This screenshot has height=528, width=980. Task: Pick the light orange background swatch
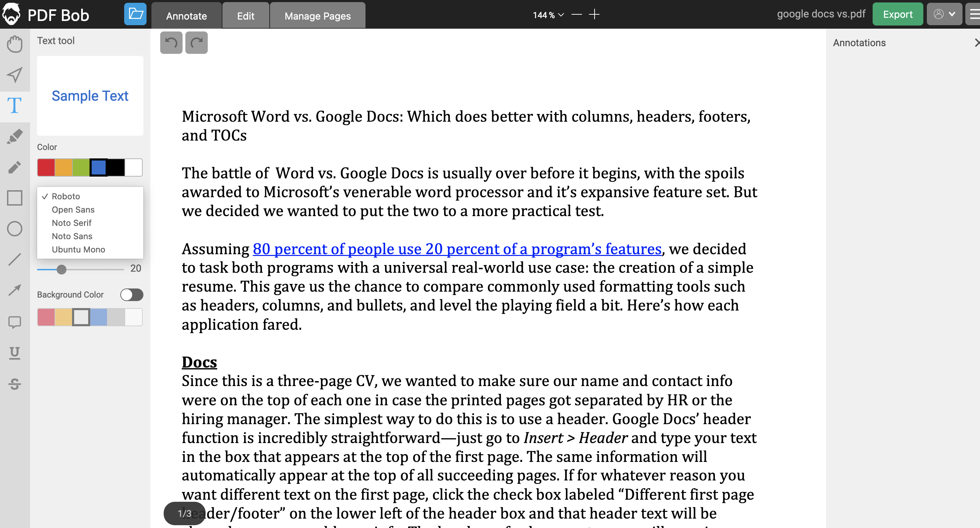pos(64,317)
